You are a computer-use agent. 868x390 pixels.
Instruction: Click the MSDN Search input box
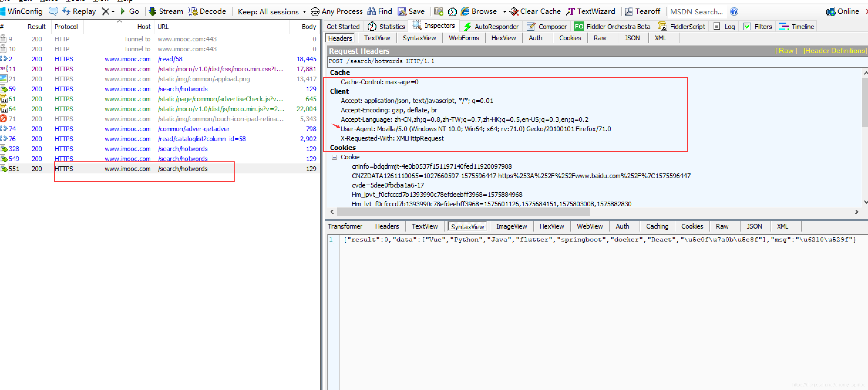pyautogui.click(x=696, y=12)
